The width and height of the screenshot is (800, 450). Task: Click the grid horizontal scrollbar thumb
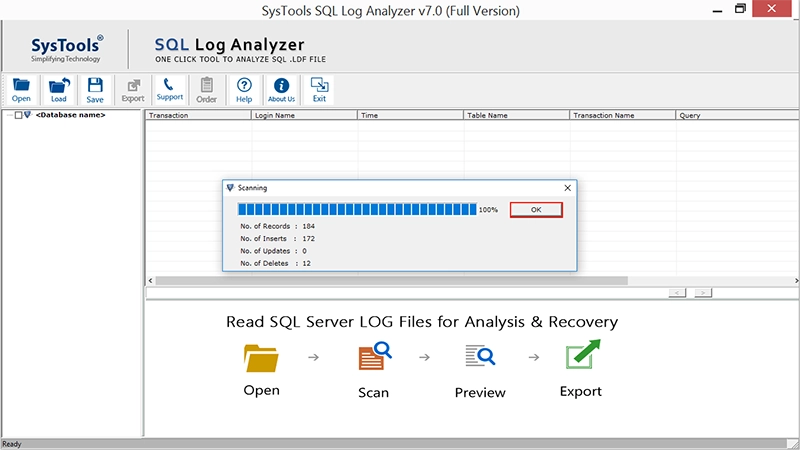click(391, 281)
